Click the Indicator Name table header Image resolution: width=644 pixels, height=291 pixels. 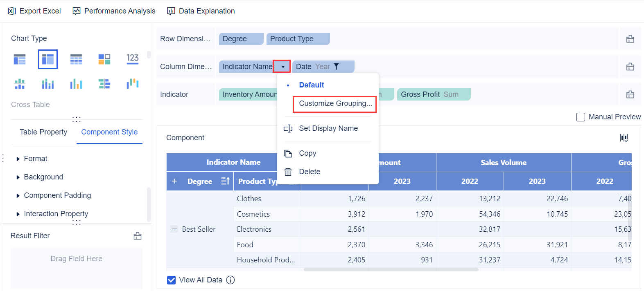click(233, 162)
